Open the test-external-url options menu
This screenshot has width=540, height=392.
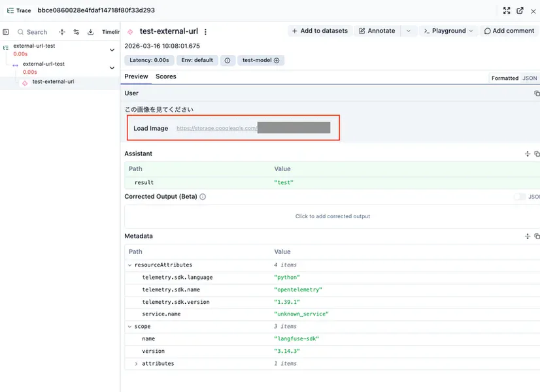pos(206,31)
